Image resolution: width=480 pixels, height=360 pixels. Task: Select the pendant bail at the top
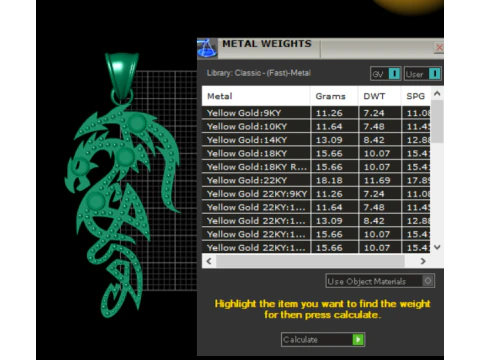(122, 77)
